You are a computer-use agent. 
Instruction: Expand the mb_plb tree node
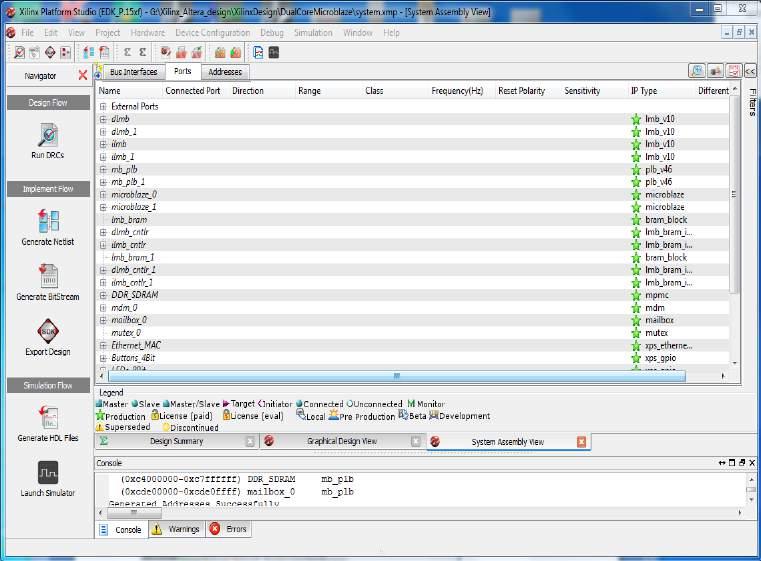pos(103,169)
